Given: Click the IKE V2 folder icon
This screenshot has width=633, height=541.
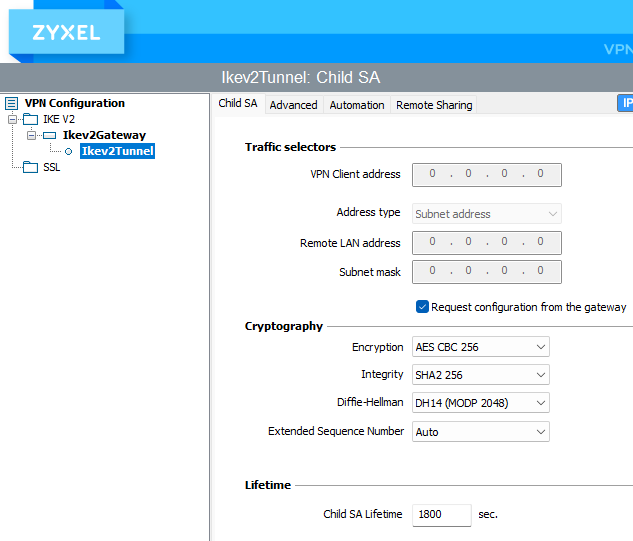Looking at the screenshot, I should (x=30, y=119).
